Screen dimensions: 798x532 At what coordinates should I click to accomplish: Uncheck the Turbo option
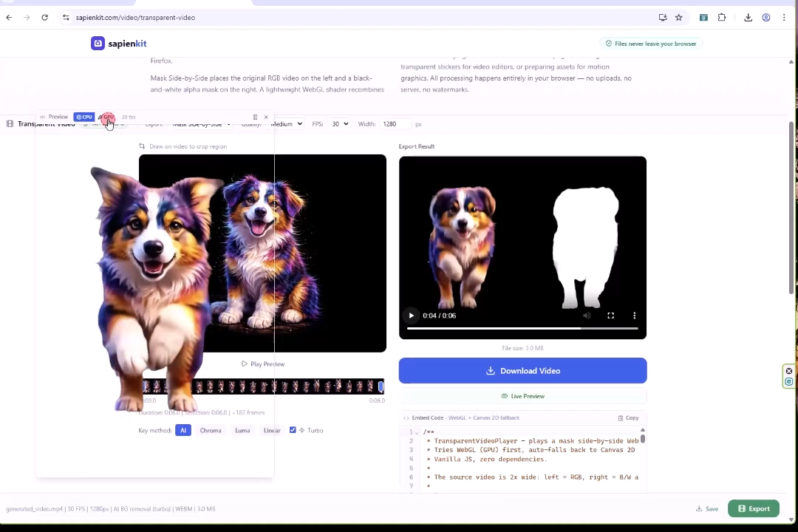click(293, 430)
